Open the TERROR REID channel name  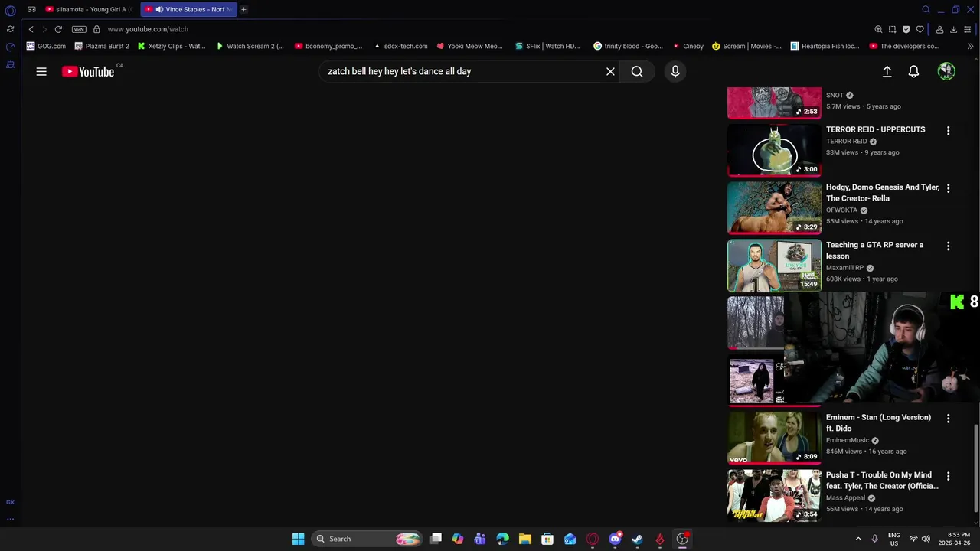[846, 141]
